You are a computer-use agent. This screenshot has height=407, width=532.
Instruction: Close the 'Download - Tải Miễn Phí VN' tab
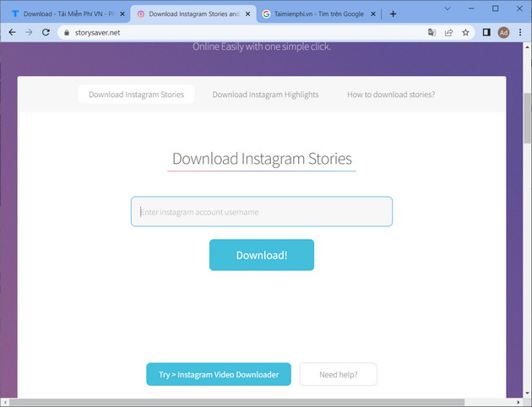122,14
